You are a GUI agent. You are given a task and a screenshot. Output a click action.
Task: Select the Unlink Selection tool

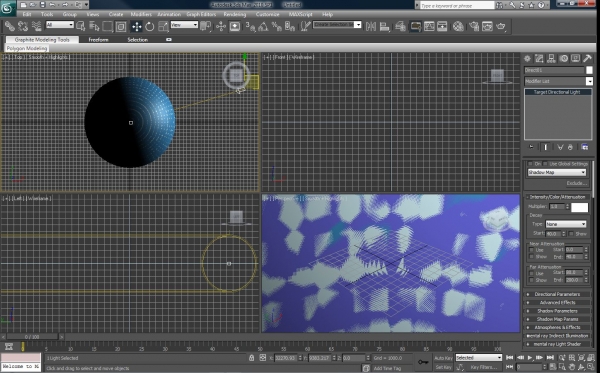[x=23, y=26]
